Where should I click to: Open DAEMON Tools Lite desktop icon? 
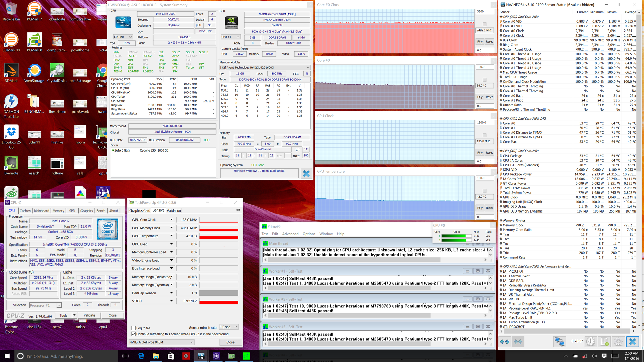pyautogui.click(x=11, y=107)
